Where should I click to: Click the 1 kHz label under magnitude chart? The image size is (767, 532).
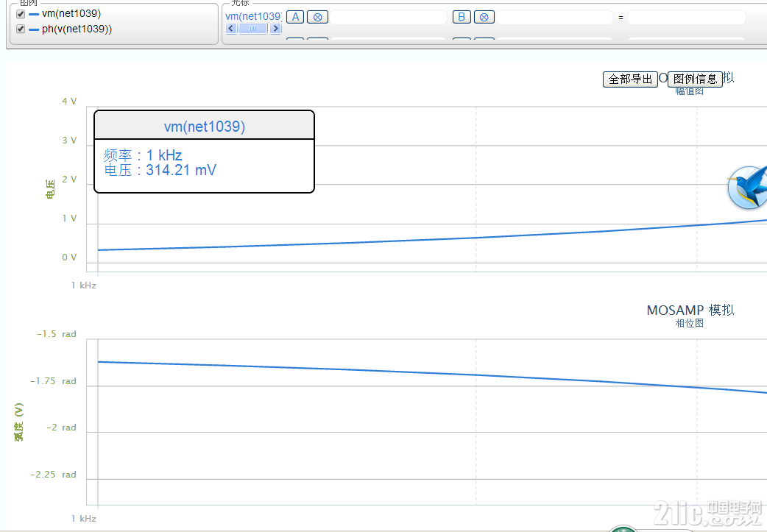pos(84,285)
